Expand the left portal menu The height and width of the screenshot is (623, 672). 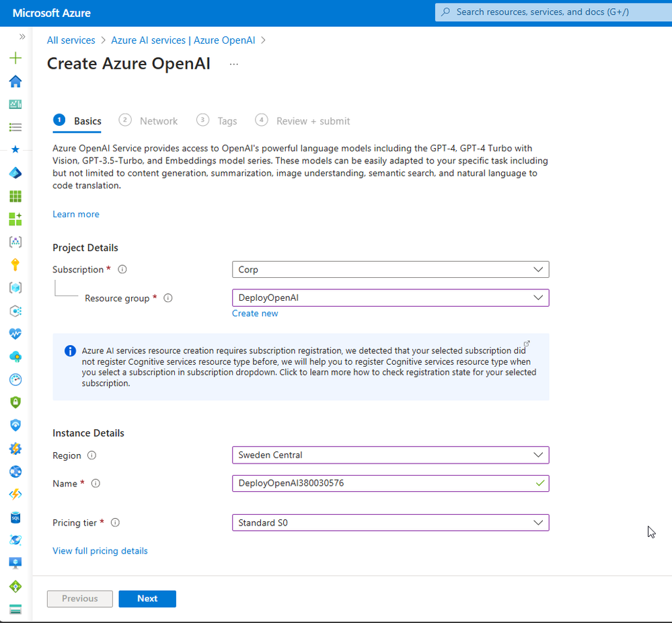pos(22,37)
